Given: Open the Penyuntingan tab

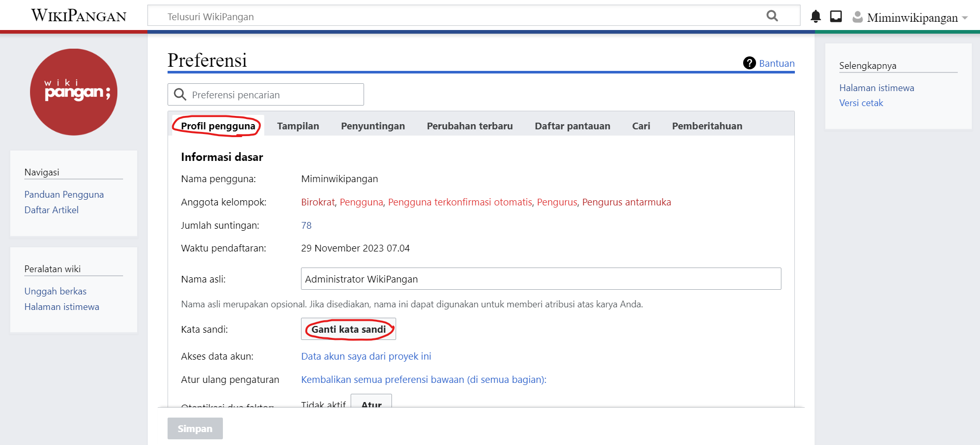Looking at the screenshot, I should 372,126.
